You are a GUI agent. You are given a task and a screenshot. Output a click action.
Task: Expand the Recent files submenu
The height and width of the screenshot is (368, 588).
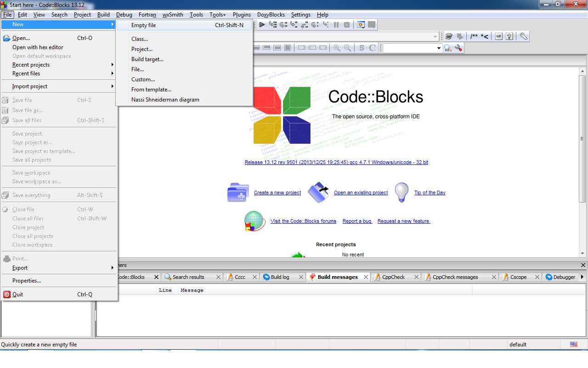[x=59, y=74]
